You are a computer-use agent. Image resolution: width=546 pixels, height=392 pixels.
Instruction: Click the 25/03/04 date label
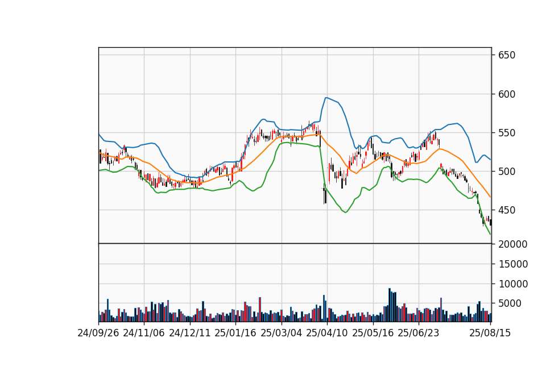[282, 333]
